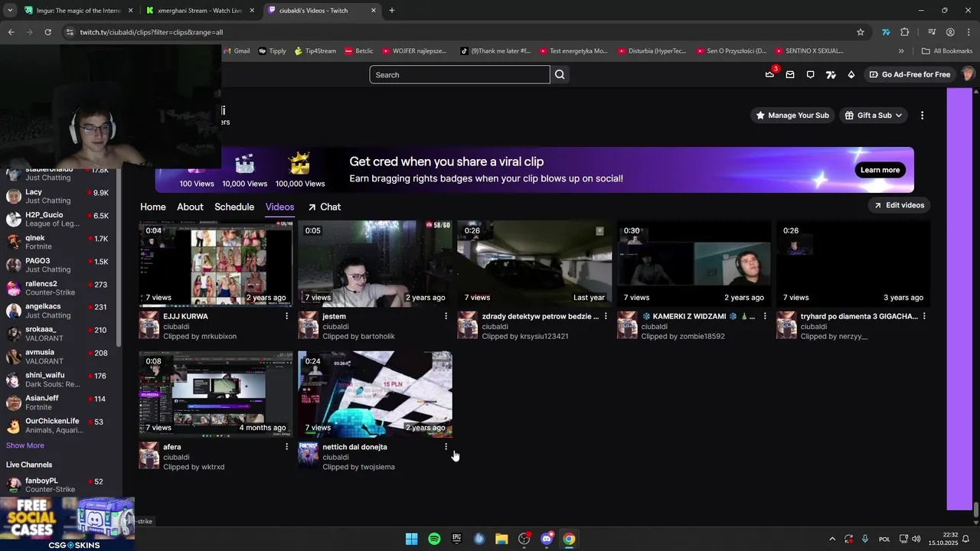
Task: Open Lacy channel in sidebar
Action: point(58,197)
